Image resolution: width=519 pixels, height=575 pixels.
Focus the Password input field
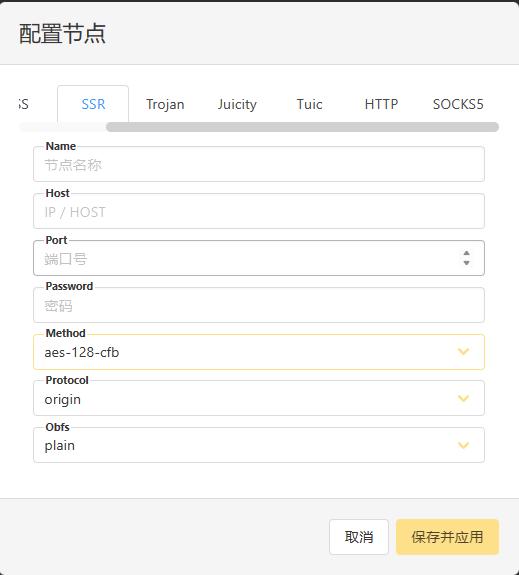click(259, 305)
